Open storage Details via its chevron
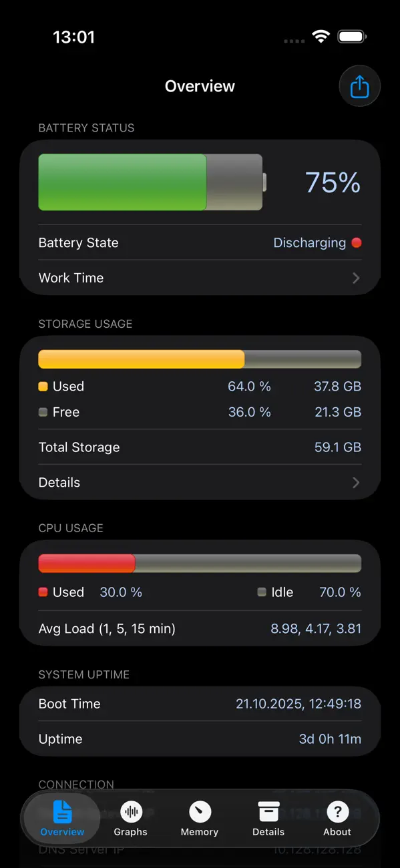This screenshot has width=400, height=868. 355,482
